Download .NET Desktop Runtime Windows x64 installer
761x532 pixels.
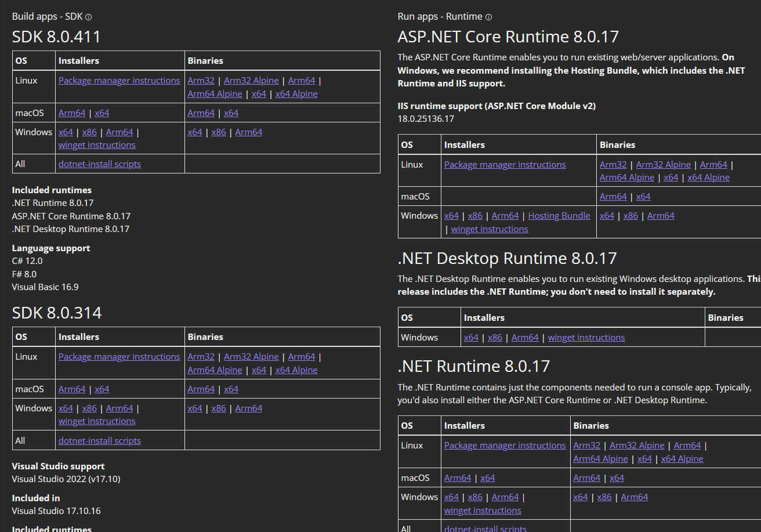click(x=472, y=338)
